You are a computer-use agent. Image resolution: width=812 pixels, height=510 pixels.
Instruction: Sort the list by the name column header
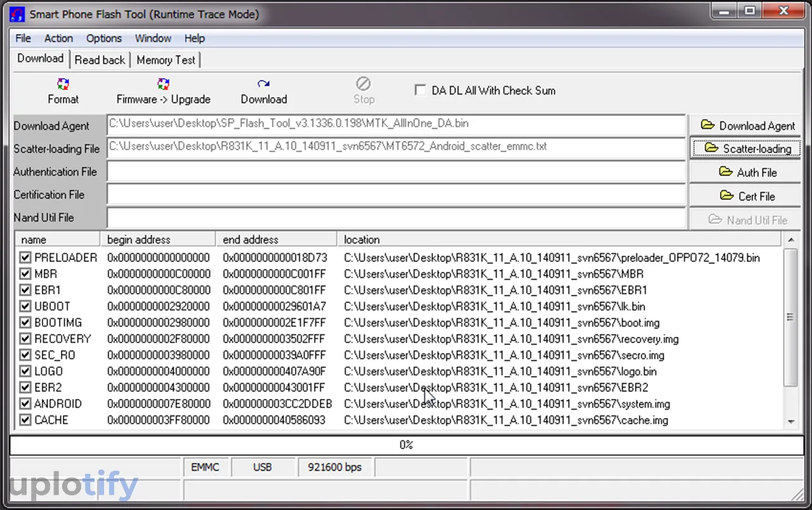point(57,239)
